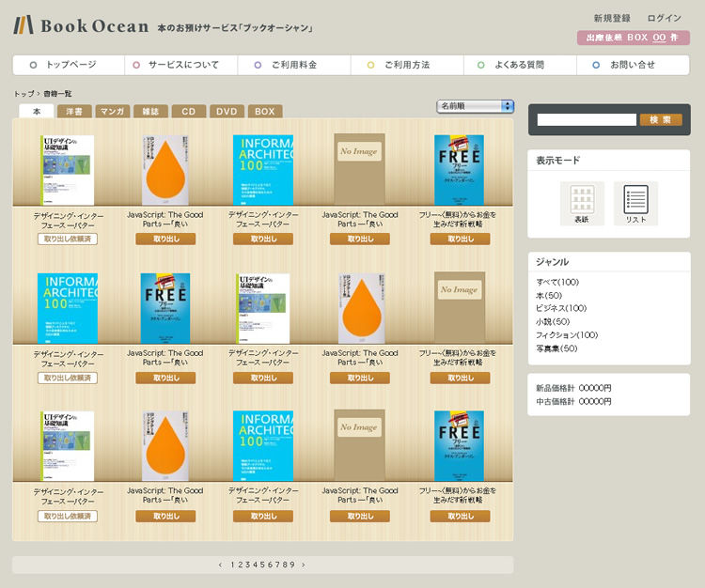Image resolution: width=705 pixels, height=588 pixels.
Task: Go to page 5 in pagination
Action: tap(262, 565)
